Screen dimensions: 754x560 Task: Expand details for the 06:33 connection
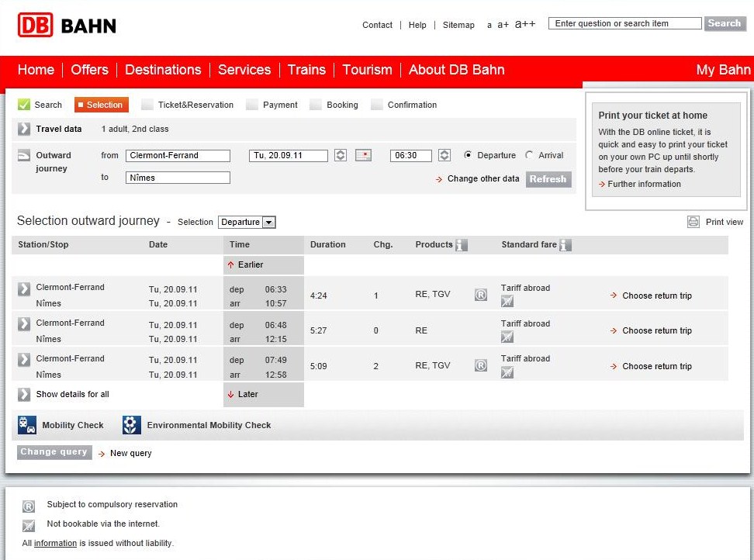(x=23, y=289)
